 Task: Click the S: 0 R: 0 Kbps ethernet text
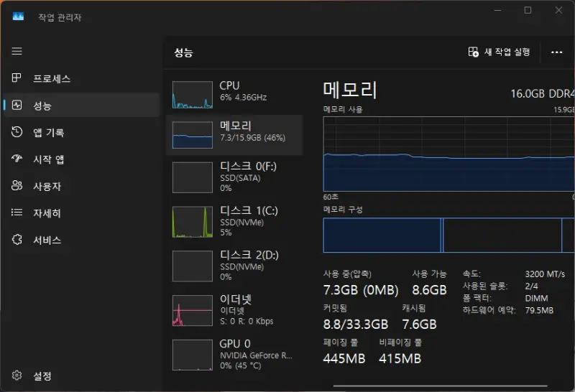tap(247, 322)
